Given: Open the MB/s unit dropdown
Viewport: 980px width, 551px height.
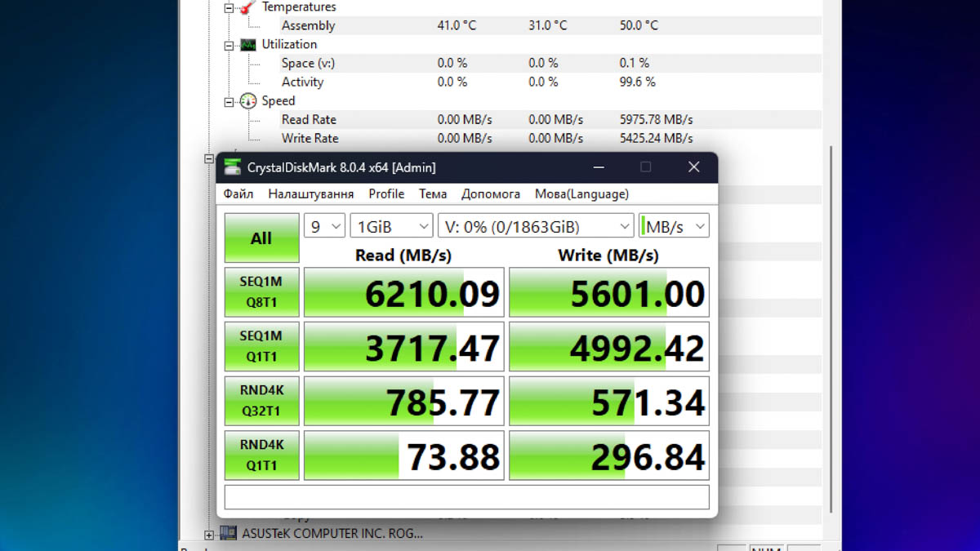Looking at the screenshot, I should coord(674,226).
